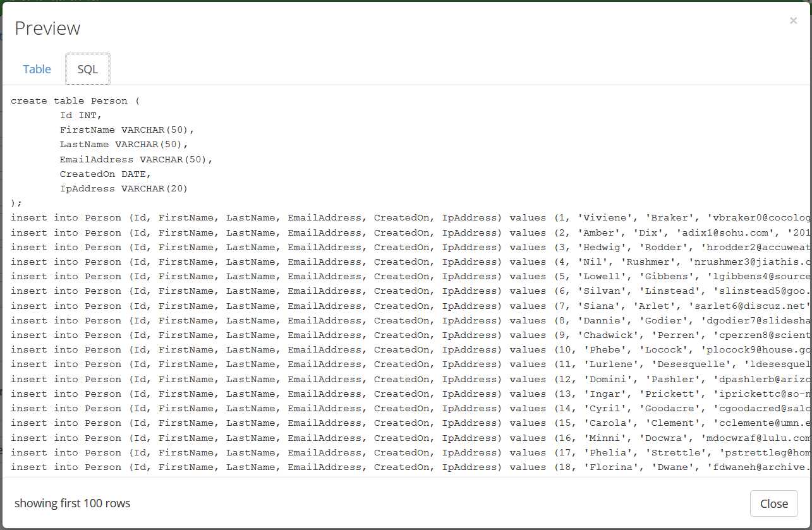Click the insert row for 'Florina' 'Dwane'
Screen dimensions: 812x530
pyautogui.click(x=411, y=467)
